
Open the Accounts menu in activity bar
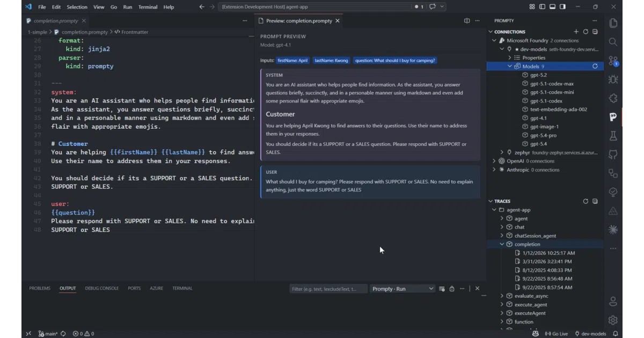coord(613,302)
